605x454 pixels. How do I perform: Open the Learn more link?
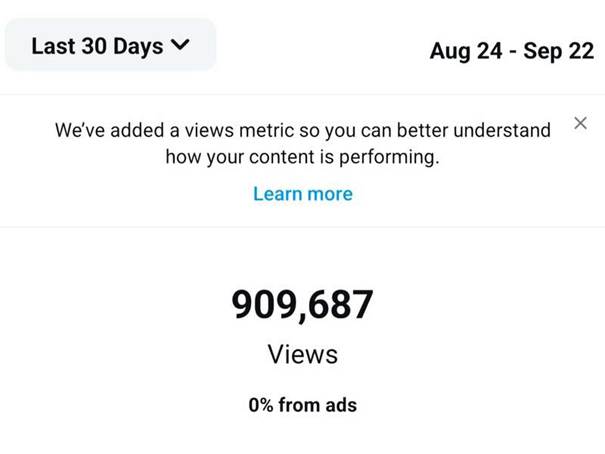(302, 194)
